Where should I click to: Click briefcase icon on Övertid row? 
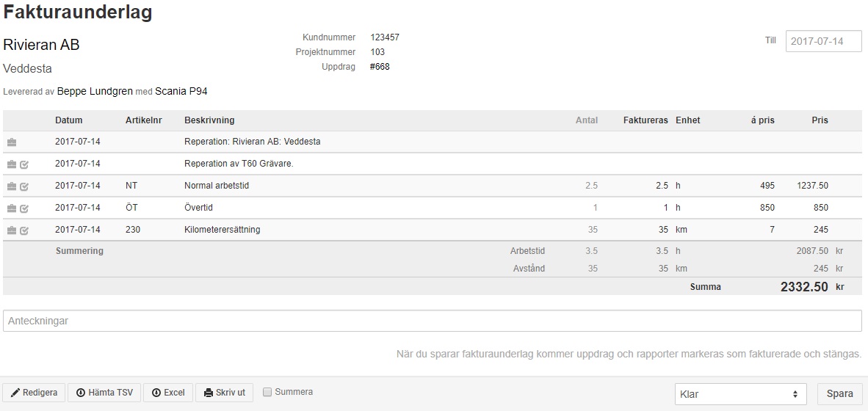pyautogui.click(x=12, y=208)
